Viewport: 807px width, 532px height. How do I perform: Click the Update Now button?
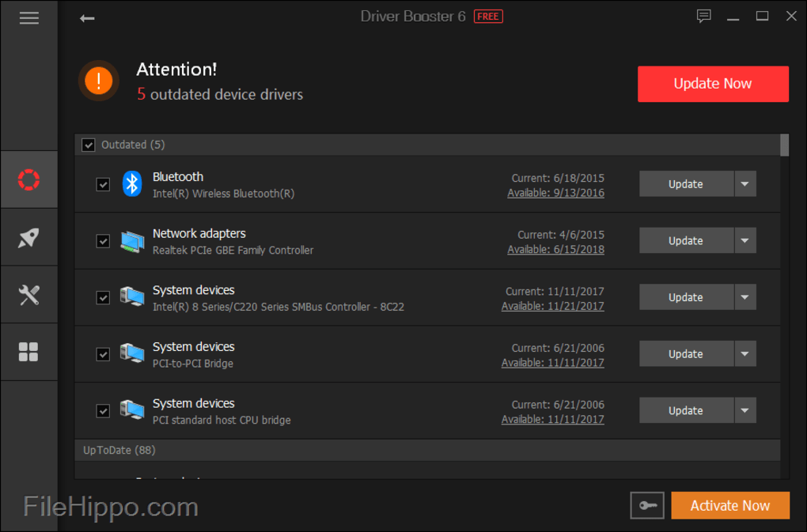pos(712,84)
